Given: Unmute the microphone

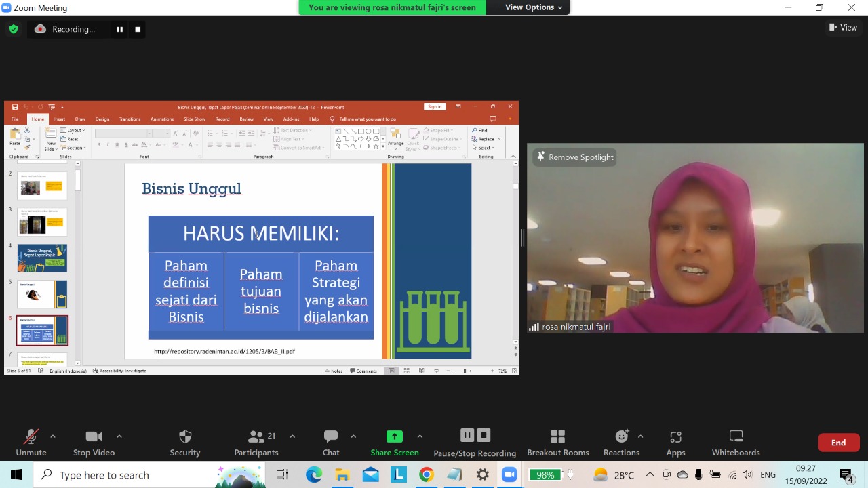Looking at the screenshot, I should point(31,442).
